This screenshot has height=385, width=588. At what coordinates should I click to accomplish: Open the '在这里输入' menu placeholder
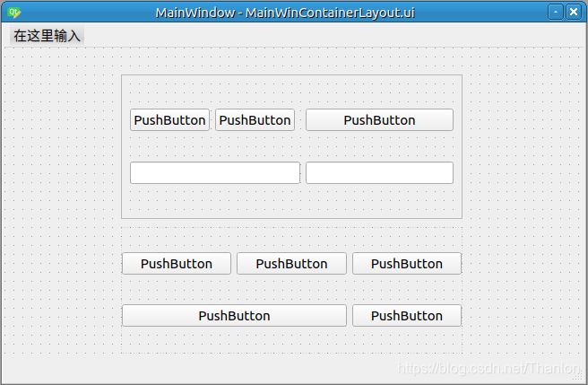[47, 36]
